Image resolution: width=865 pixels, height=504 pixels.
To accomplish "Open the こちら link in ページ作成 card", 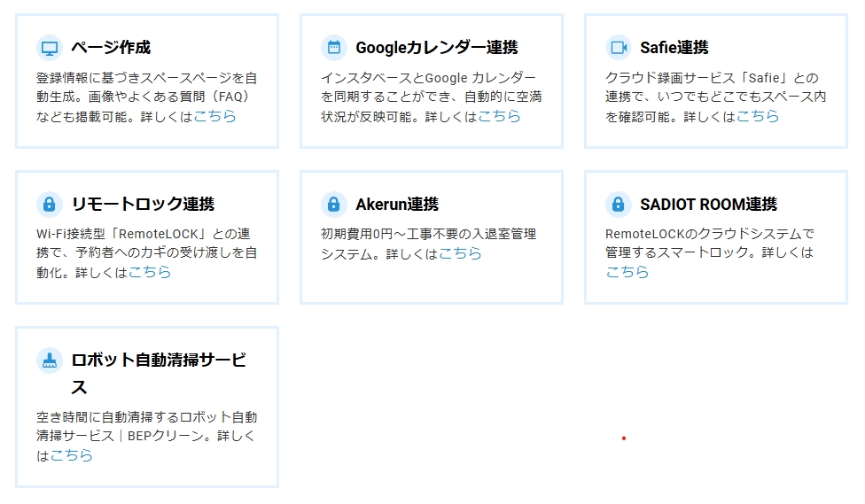I will (214, 116).
